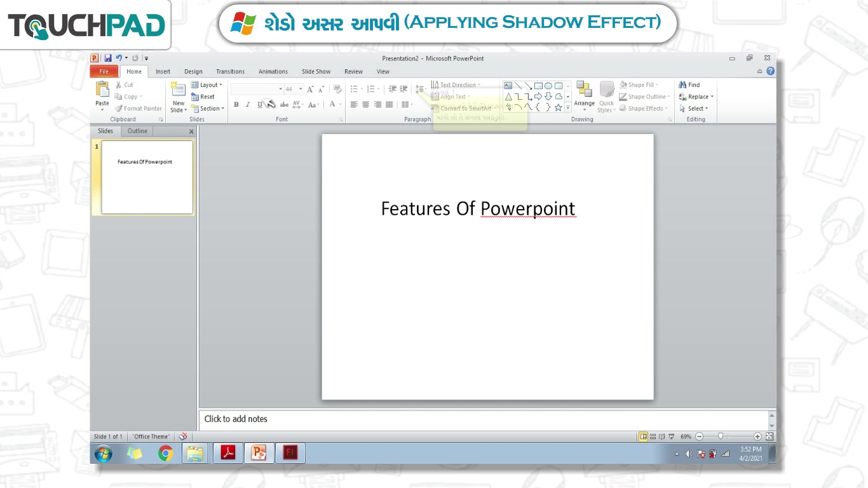Image resolution: width=868 pixels, height=488 pixels.
Task: Shrink the font size
Action: tap(322, 90)
